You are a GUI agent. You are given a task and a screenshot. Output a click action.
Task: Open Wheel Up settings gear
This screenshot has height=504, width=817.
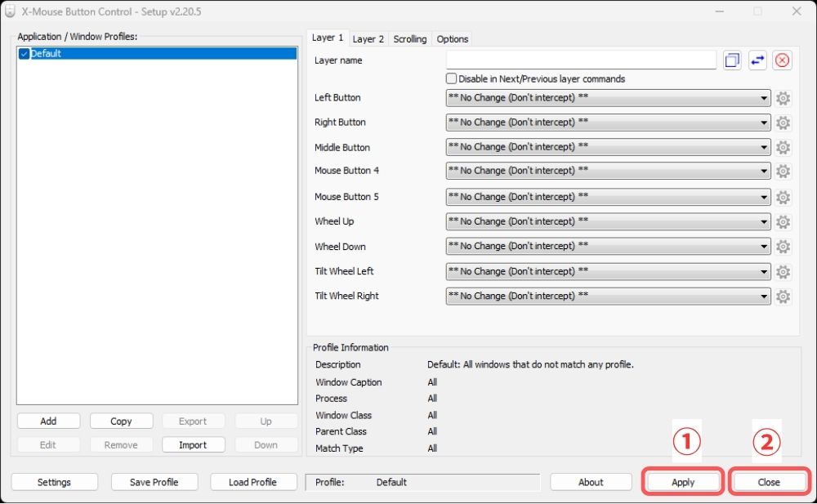click(x=783, y=222)
